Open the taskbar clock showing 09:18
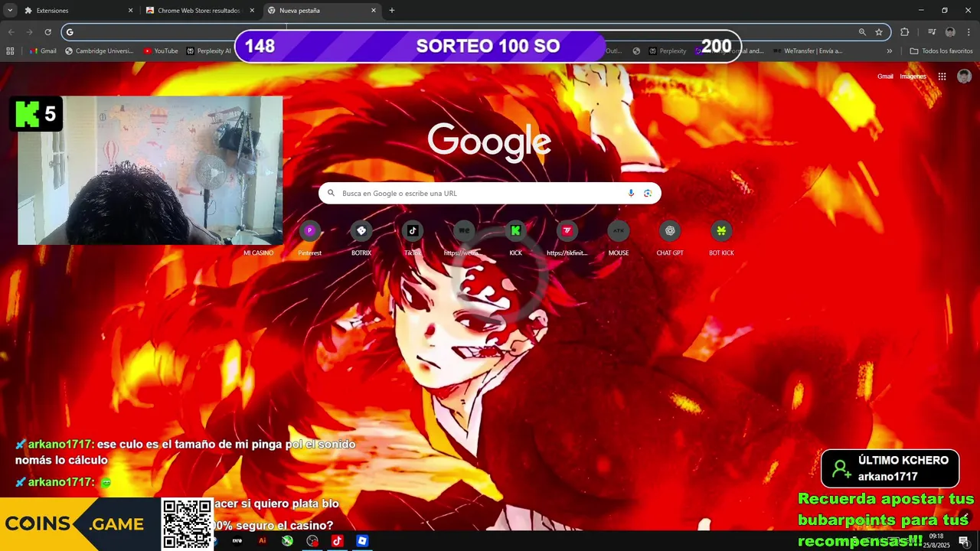980x551 pixels. coord(936,540)
